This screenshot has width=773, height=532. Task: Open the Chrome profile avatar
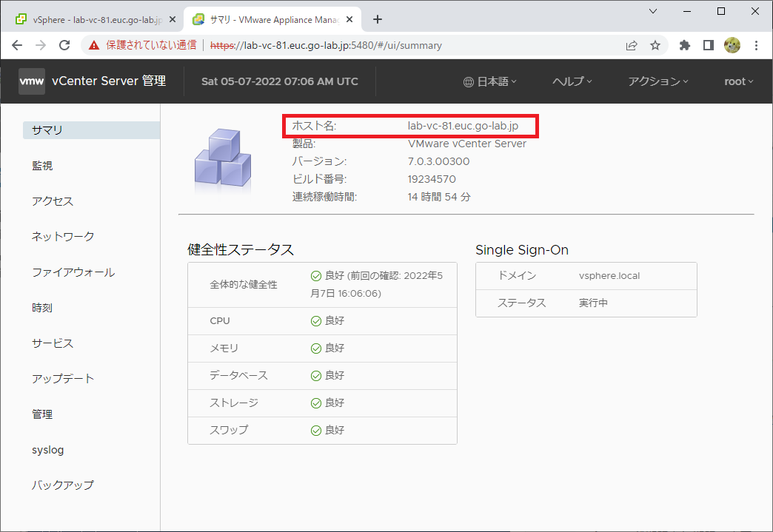click(732, 45)
